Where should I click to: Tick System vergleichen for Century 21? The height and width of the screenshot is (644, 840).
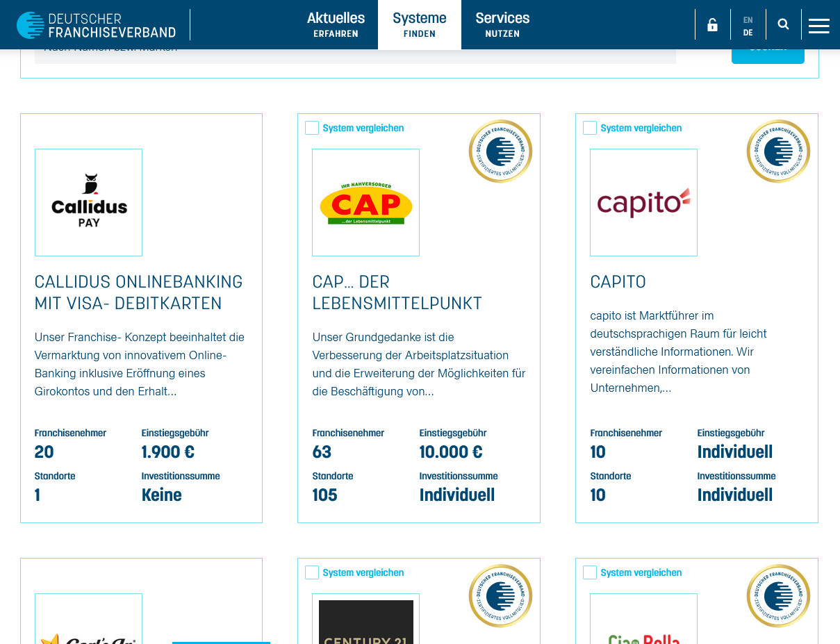point(312,572)
